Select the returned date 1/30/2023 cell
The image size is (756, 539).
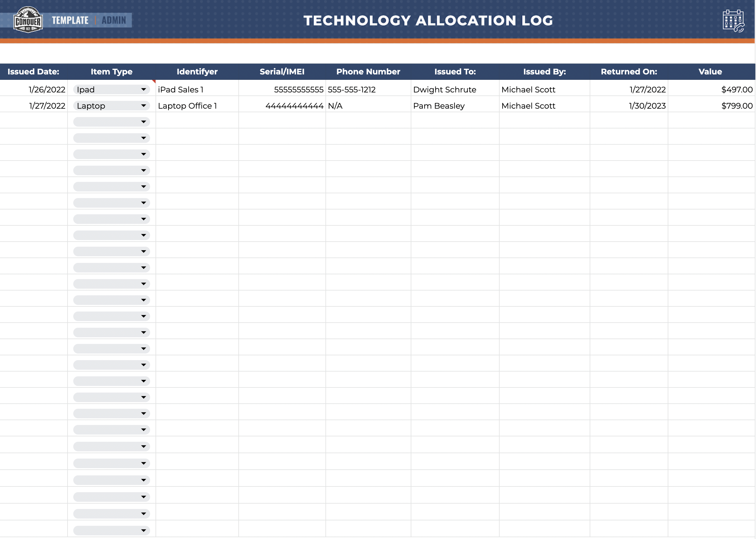pyautogui.click(x=629, y=104)
